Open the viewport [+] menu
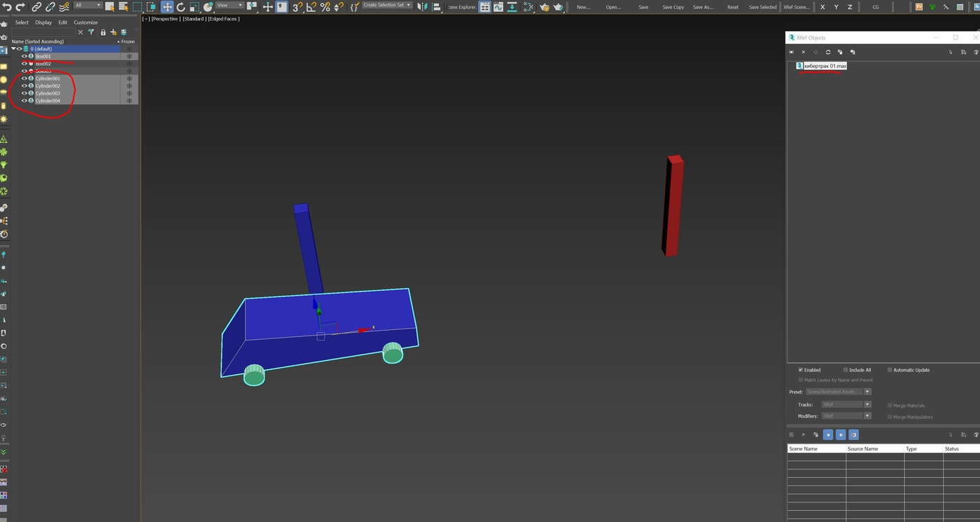Screen dimensions: 980x522 (146, 19)
